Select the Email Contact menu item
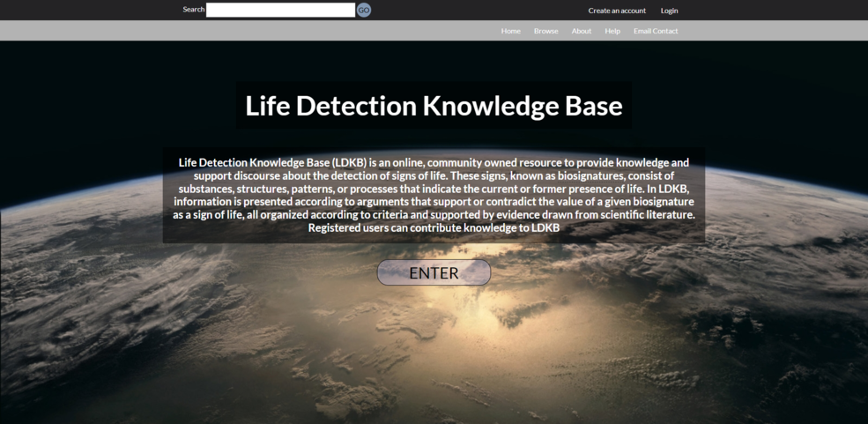The height and width of the screenshot is (424, 868). (656, 31)
